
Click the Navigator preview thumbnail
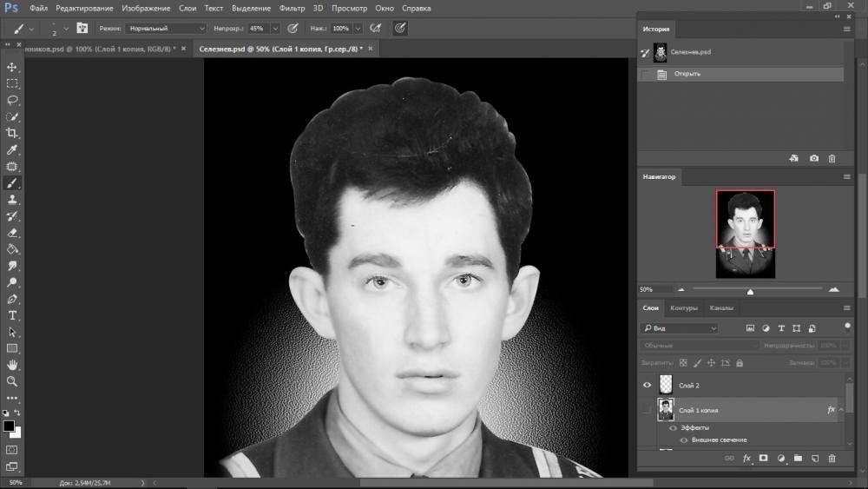745,235
